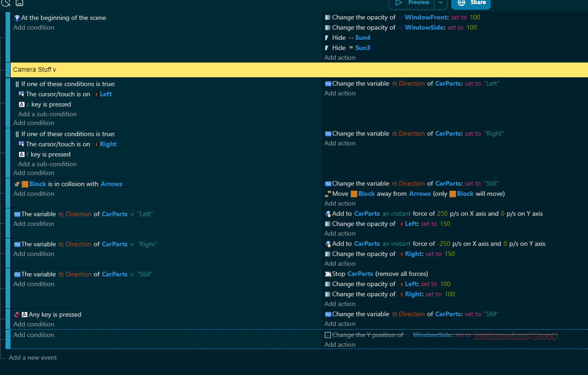Click the WindowFront object name in the opacity action

point(425,18)
